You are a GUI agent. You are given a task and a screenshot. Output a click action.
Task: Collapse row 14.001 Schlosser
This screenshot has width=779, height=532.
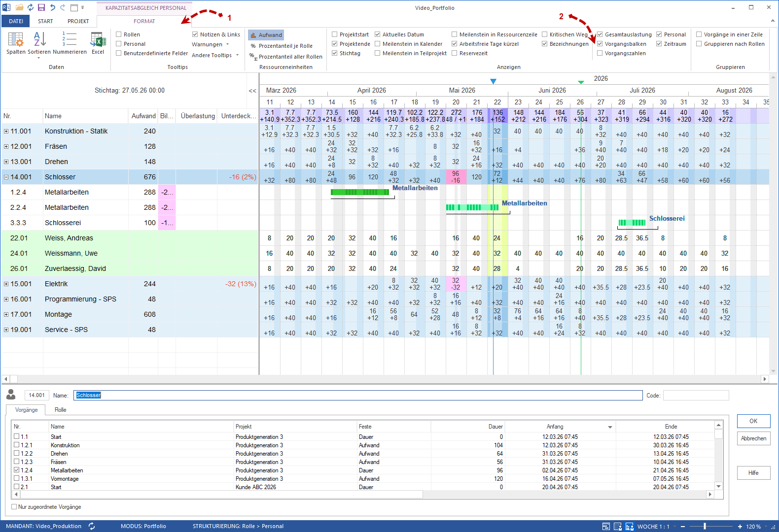pos(6,177)
